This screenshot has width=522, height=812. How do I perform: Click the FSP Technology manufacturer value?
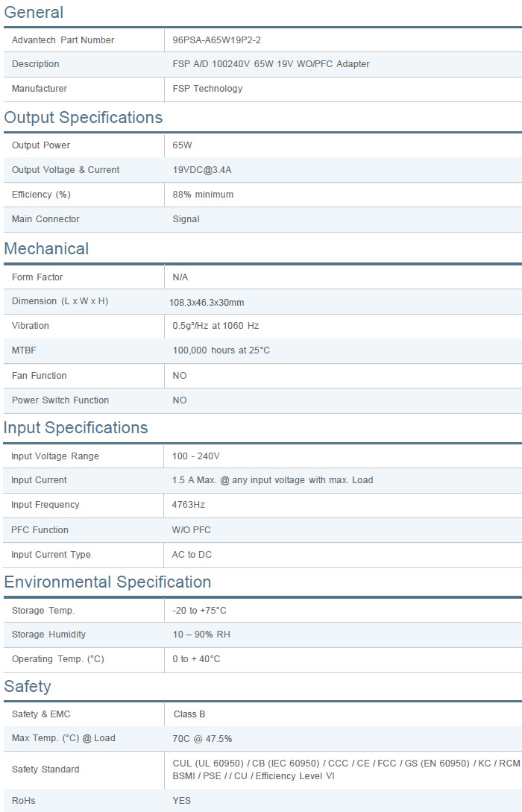(207, 89)
